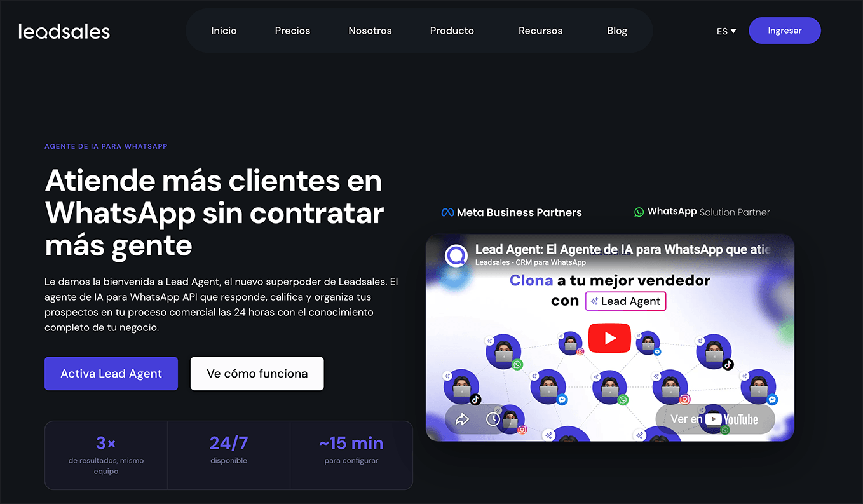Visit the Blog page
863x504 pixels.
click(x=616, y=31)
